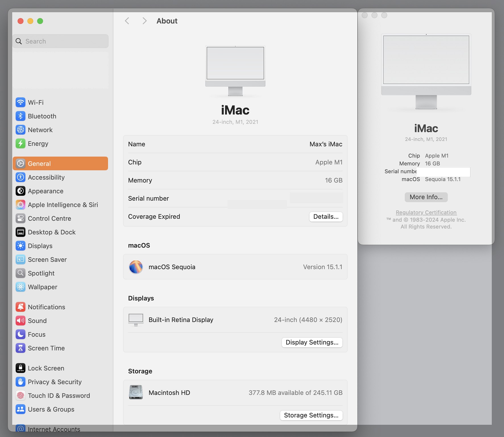504x437 pixels.
Task: Open the Screen Saver icon
Action: pyautogui.click(x=20, y=259)
